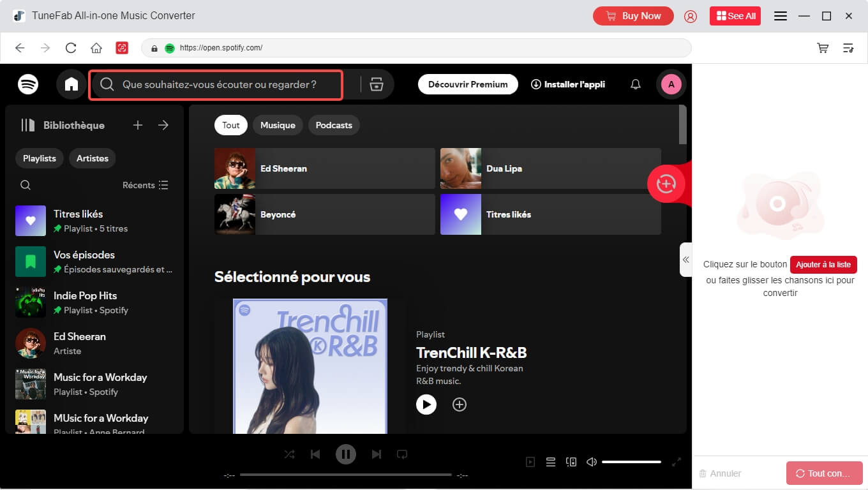The width and height of the screenshot is (868, 490).
Task: Open the cart icon in the browser toolbar
Action: click(x=823, y=48)
